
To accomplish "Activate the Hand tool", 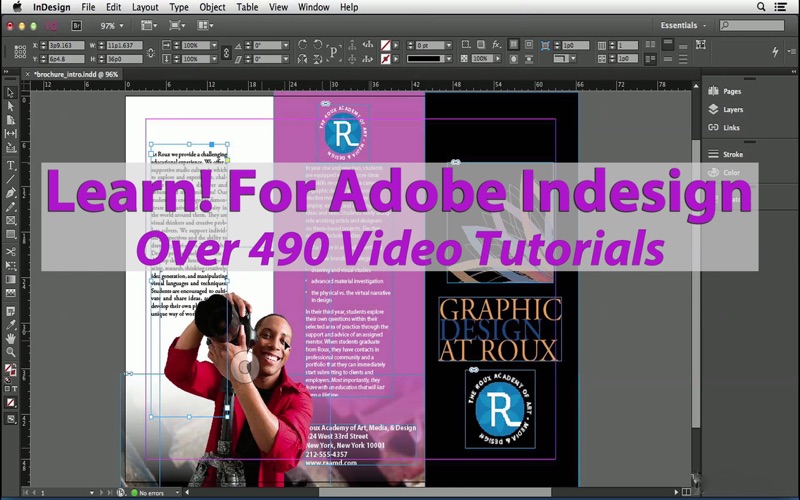I will 11,338.
